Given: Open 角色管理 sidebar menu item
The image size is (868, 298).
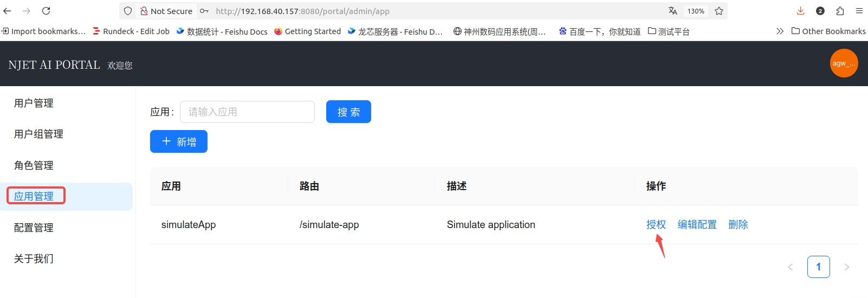Looking at the screenshot, I should pyautogui.click(x=34, y=165).
